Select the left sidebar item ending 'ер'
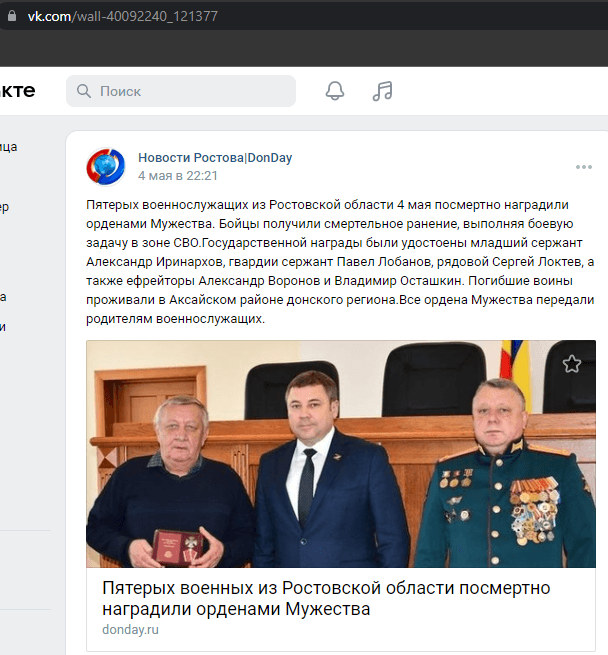Screen dimensions: 608x655 (x=4, y=207)
